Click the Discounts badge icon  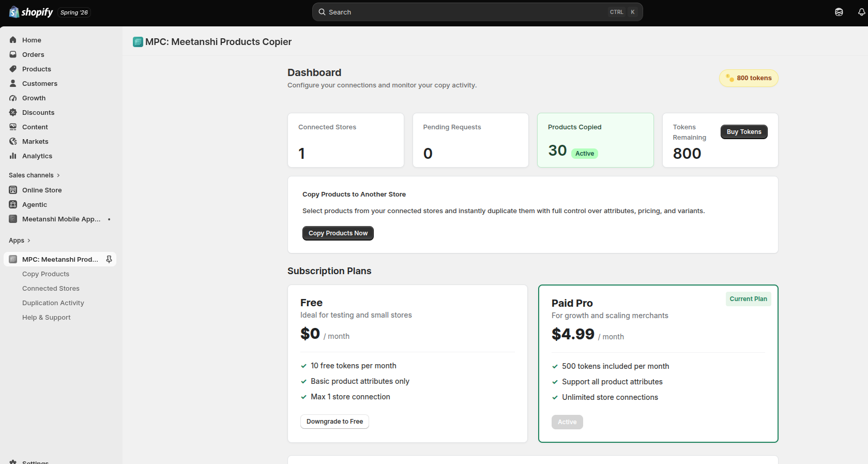[x=13, y=112]
